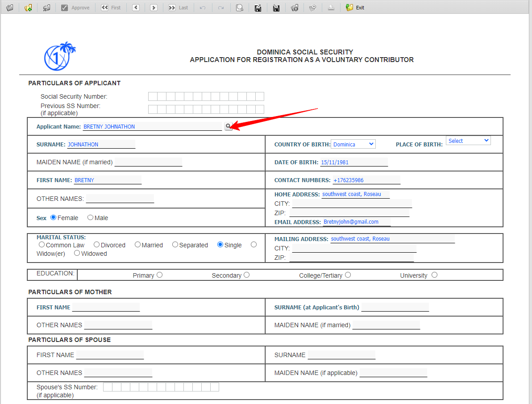Select University education level

[x=434, y=275]
